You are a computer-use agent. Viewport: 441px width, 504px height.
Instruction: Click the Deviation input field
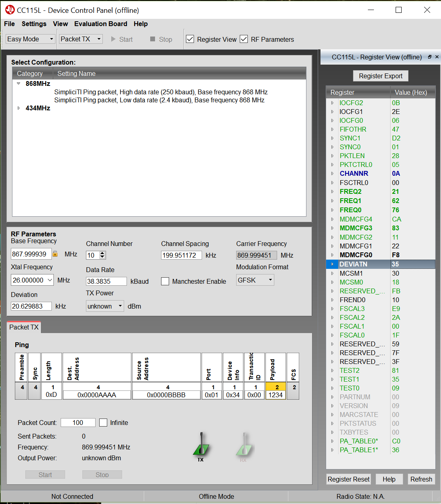31,306
